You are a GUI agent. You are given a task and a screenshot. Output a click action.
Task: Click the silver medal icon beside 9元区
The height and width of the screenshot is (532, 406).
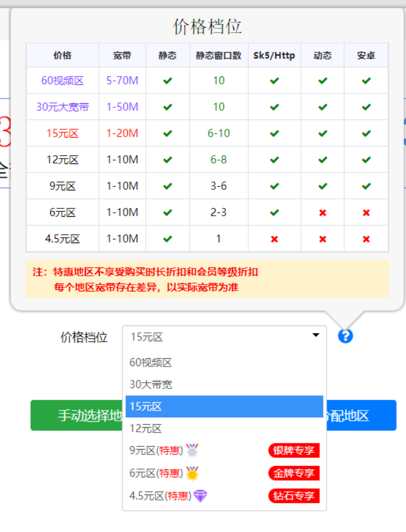click(193, 450)
